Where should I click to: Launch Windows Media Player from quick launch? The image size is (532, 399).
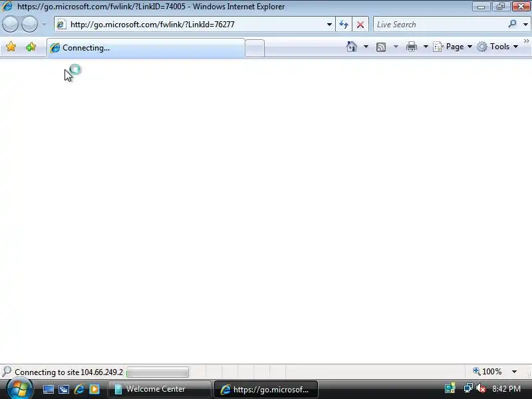94,389
